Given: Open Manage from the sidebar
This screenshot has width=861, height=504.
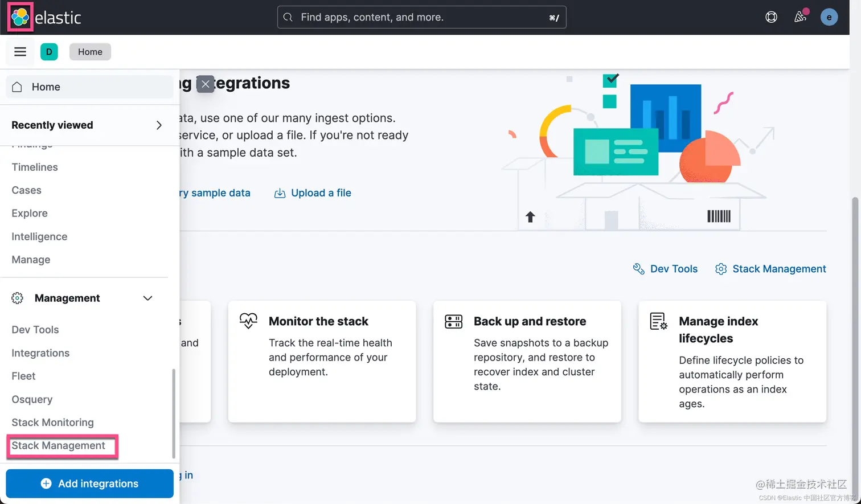Looking at the screenshot, I should point(31,260).
